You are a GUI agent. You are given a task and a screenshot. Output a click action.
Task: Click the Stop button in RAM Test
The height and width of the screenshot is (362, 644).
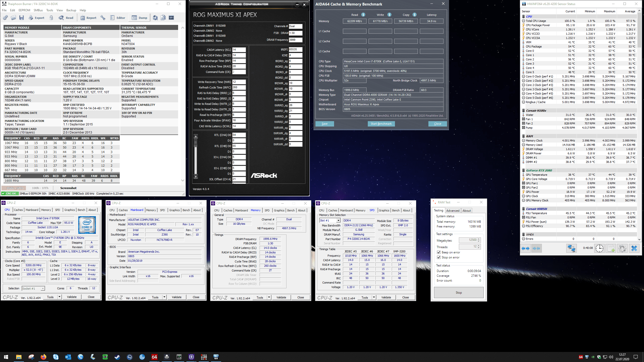[x=459, y=293]
